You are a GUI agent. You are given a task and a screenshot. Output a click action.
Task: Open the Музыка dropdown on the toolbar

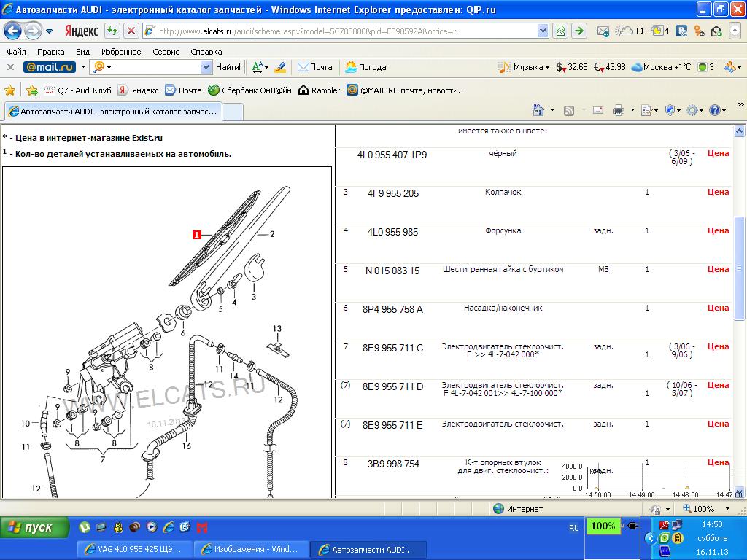(524, 67)
